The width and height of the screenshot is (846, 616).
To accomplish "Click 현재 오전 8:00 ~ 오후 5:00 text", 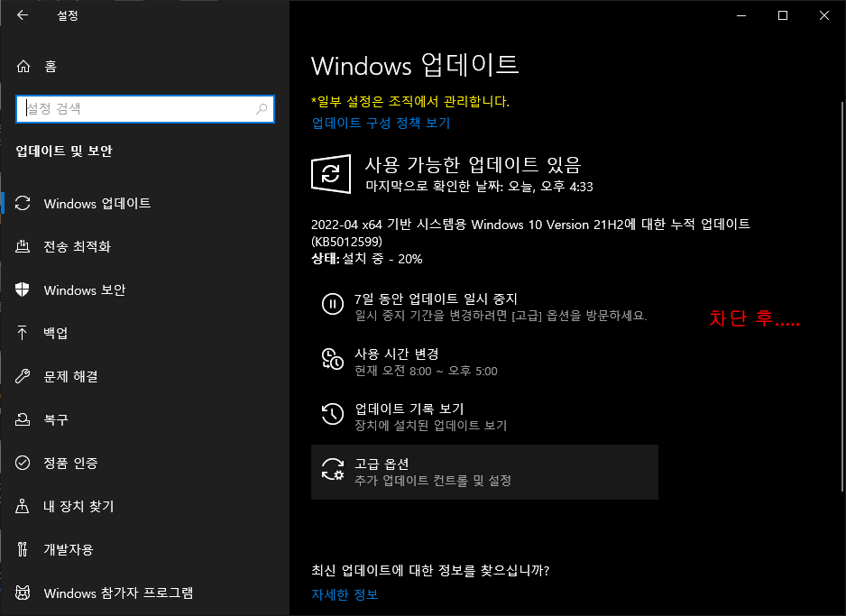I will point(426,371).
